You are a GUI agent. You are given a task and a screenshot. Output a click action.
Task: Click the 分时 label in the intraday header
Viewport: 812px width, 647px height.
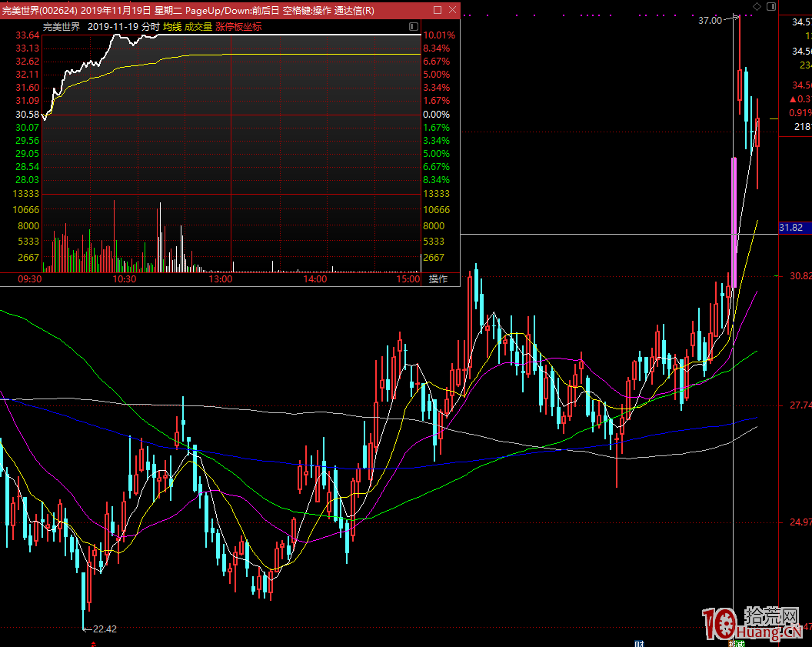151,26
